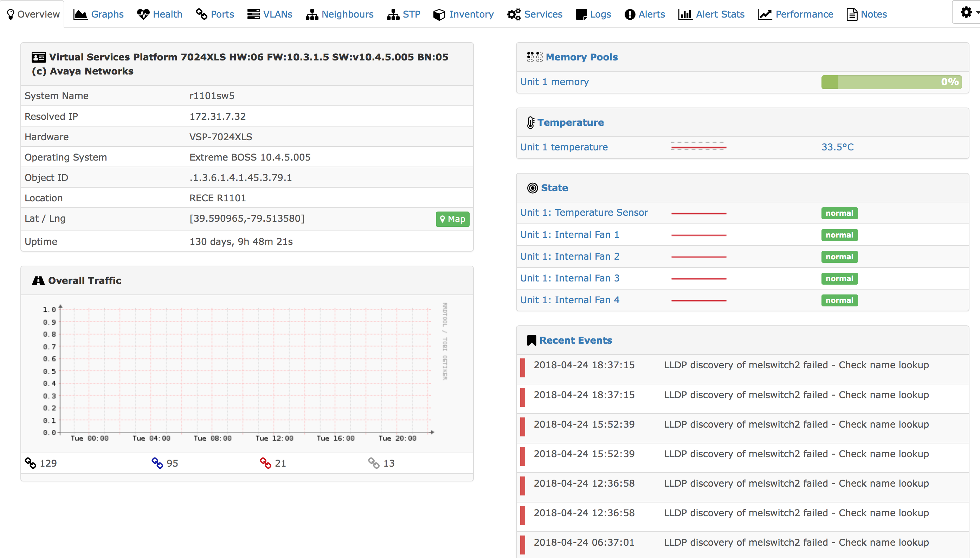Open the Health tab
980x558 pixels.
[160, 14]
